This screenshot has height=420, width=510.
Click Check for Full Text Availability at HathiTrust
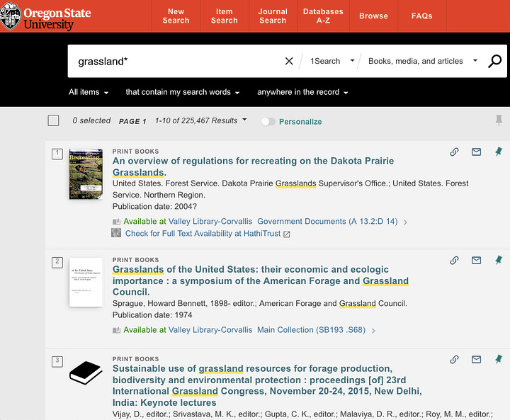[x=203, y=234]
